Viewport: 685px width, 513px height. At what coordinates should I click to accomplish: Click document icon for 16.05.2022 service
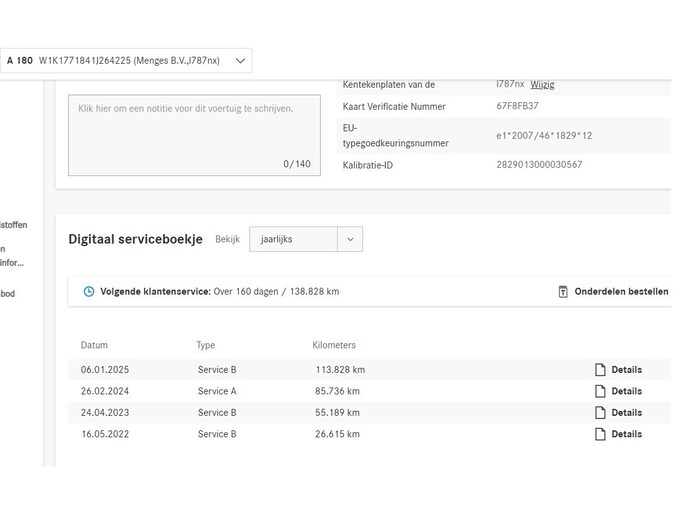[600, 434]
